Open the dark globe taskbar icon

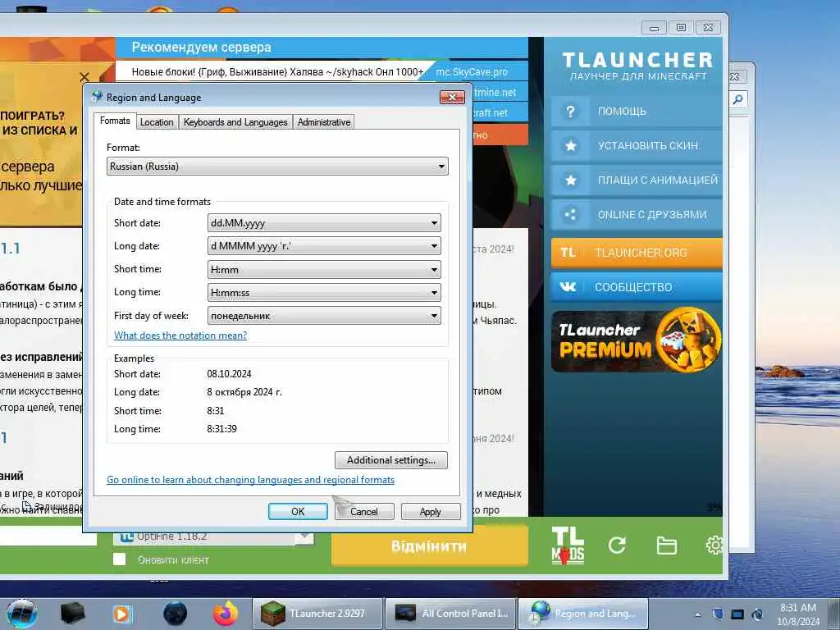click(x=176, y=614)
